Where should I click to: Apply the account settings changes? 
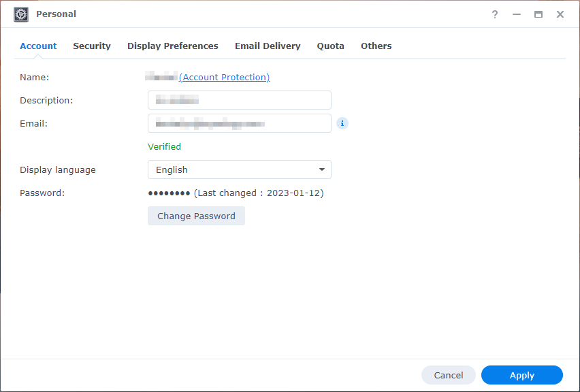point(521,375)
